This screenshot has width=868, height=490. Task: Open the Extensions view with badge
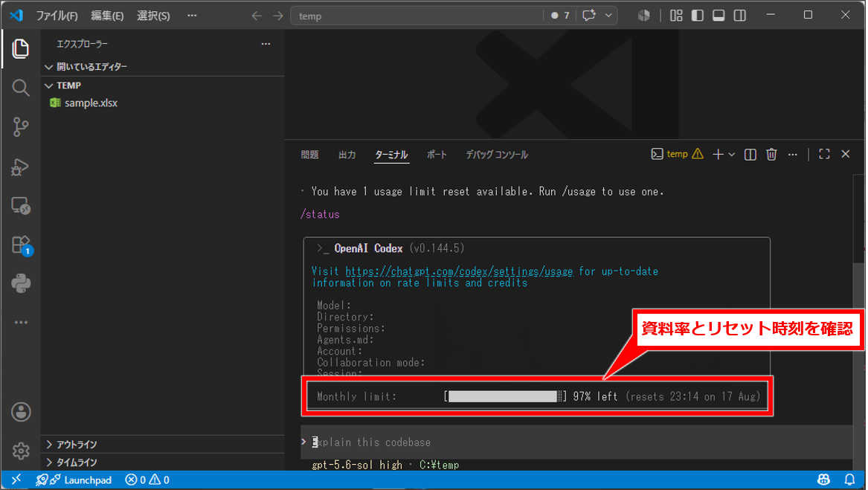tap(21, 245)
